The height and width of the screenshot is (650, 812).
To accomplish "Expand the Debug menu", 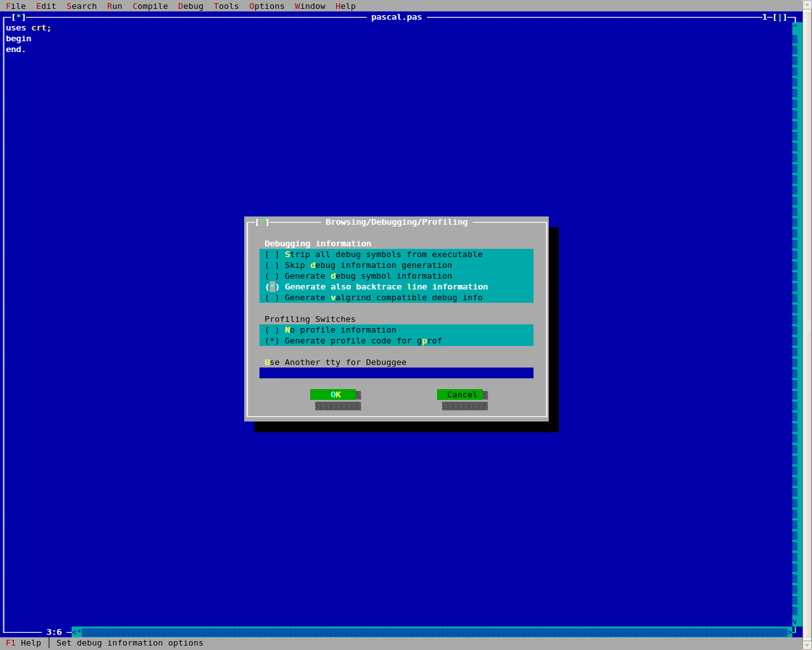I will point(190,6).
